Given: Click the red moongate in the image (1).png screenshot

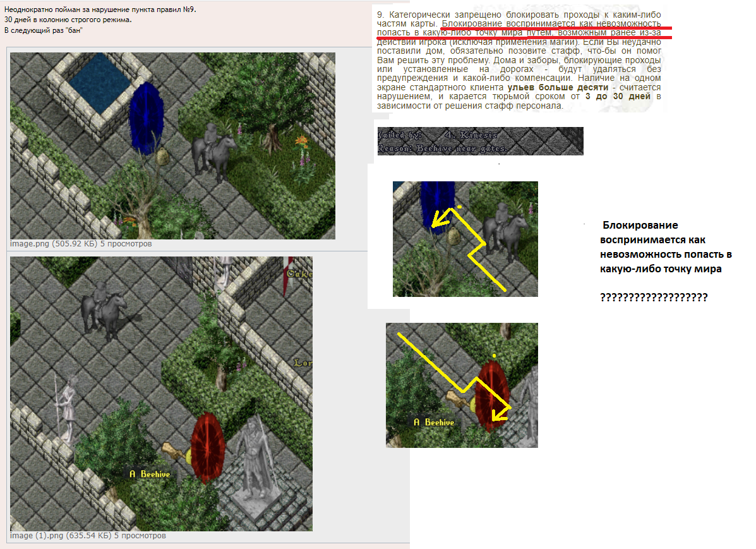Looking at the screenshot, I should 208,447.
